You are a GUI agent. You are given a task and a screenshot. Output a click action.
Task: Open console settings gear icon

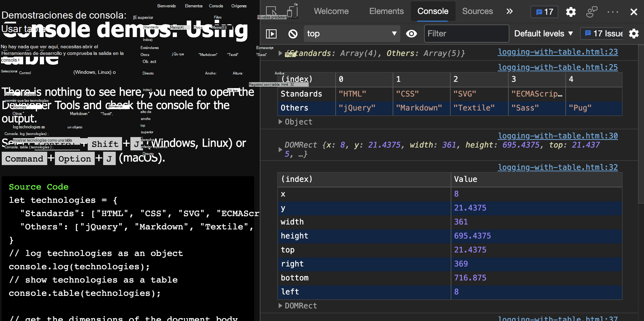tap(634, 34)
